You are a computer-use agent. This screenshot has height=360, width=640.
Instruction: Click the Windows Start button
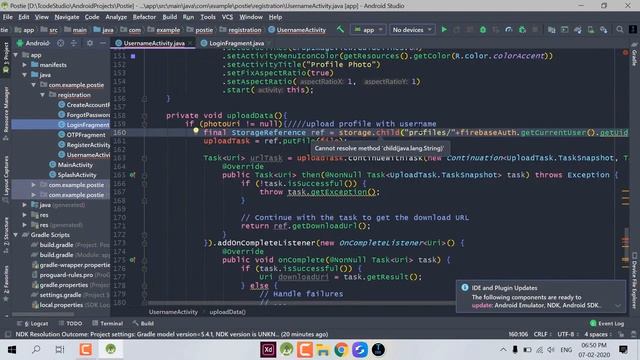tap(12, 350)
